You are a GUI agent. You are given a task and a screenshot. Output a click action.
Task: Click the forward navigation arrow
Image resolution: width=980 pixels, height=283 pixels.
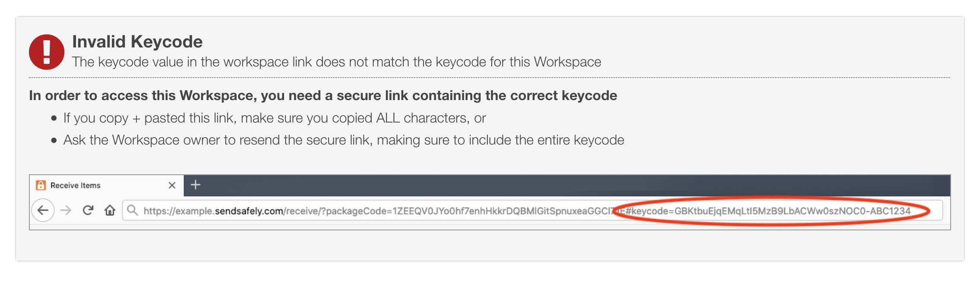click(x=65, y=211)
